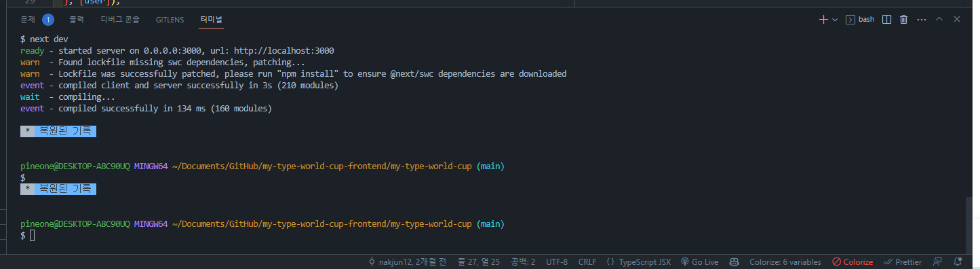
Task: Switch to the 문제 (Problems) tab
Action: (28, 20)
